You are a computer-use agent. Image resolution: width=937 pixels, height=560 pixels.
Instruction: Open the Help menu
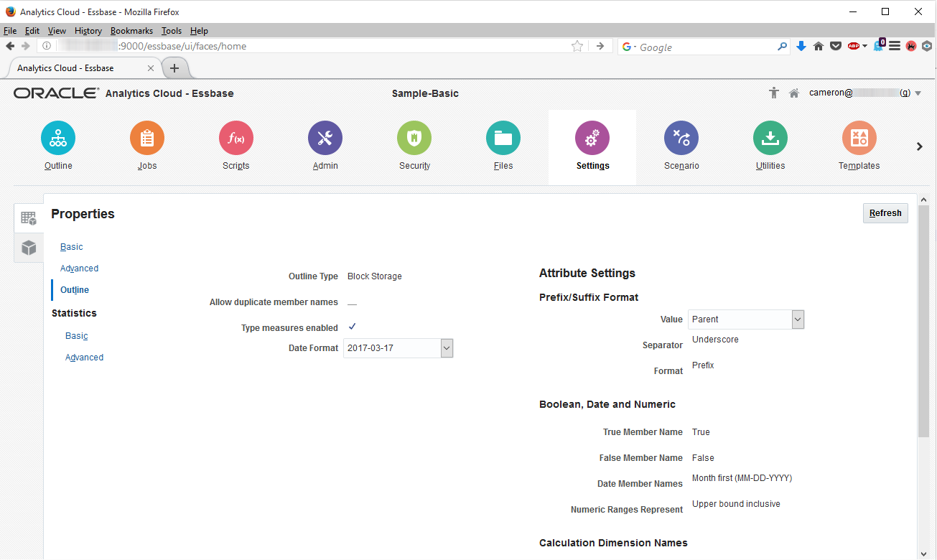coord(199,31)
